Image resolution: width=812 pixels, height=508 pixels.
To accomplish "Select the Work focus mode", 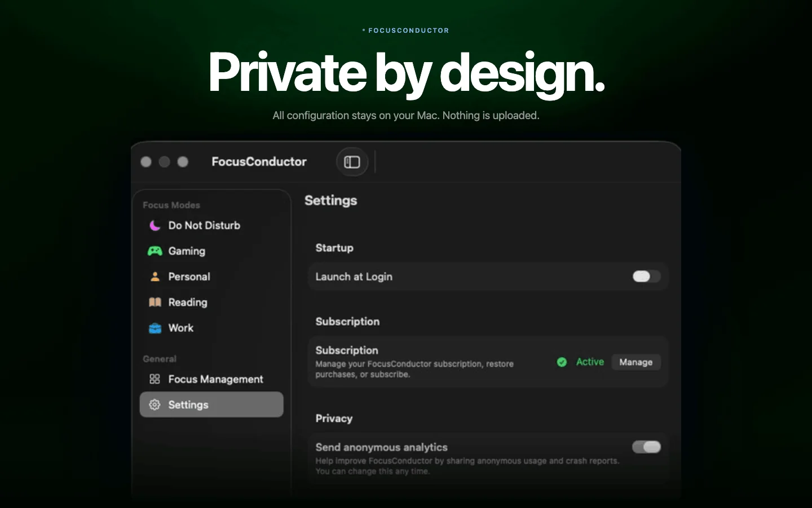I will [x=211, y=328].
